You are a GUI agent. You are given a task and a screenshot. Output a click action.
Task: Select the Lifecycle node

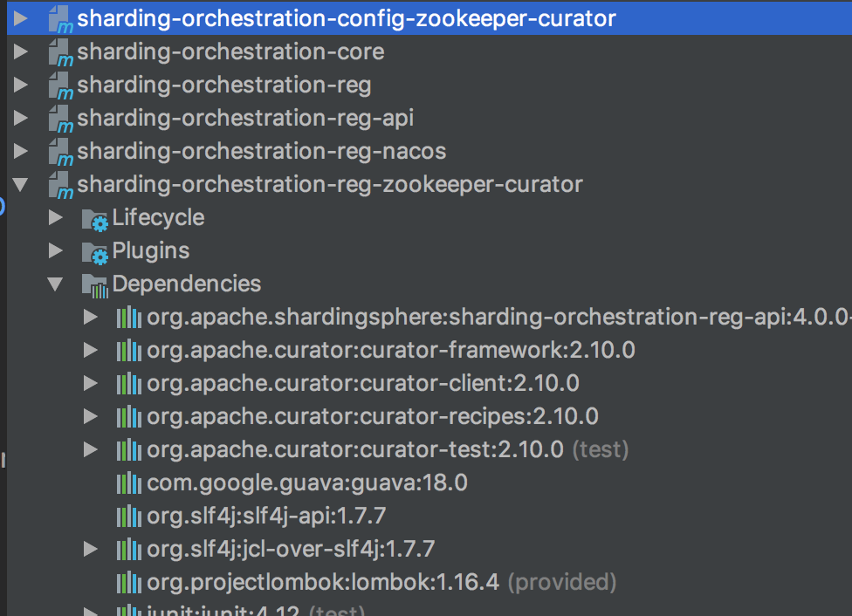tap(158, 218)
